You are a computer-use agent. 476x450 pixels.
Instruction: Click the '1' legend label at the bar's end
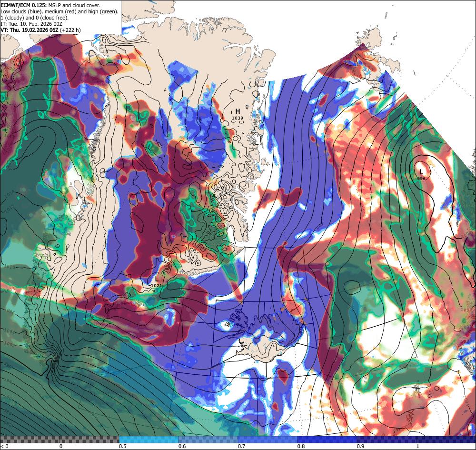(417, 446)
